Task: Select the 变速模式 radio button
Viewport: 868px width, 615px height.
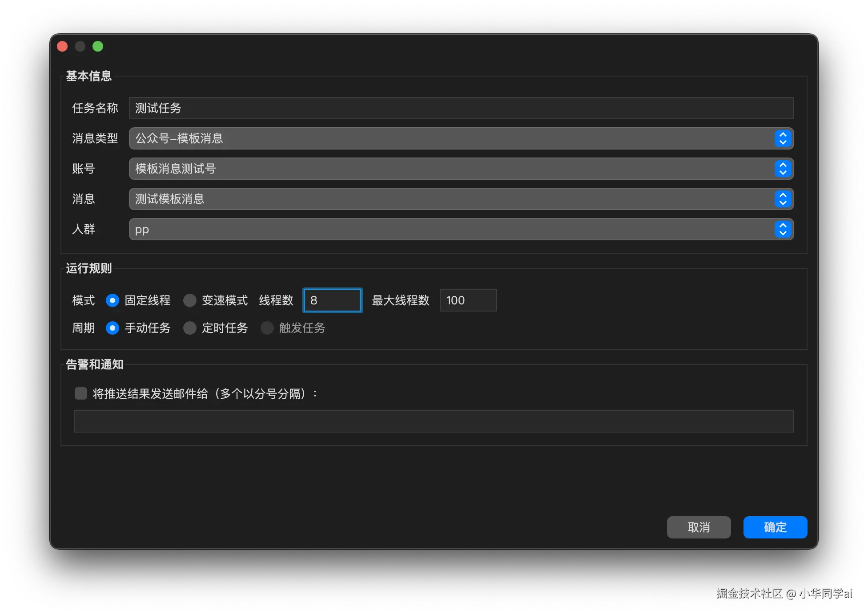Action: 190,300
